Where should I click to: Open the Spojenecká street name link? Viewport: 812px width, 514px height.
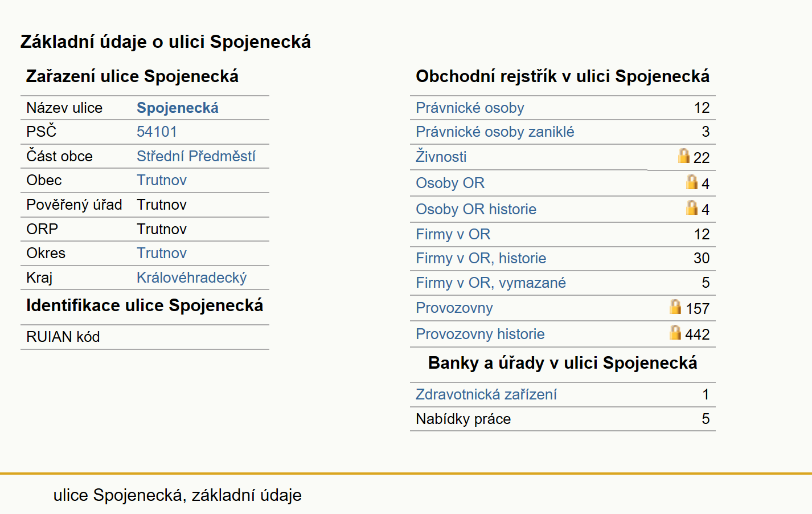coord(178,108)
